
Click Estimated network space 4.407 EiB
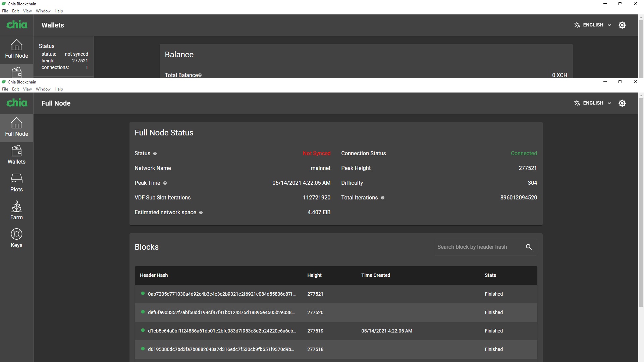tap(319, 213)
